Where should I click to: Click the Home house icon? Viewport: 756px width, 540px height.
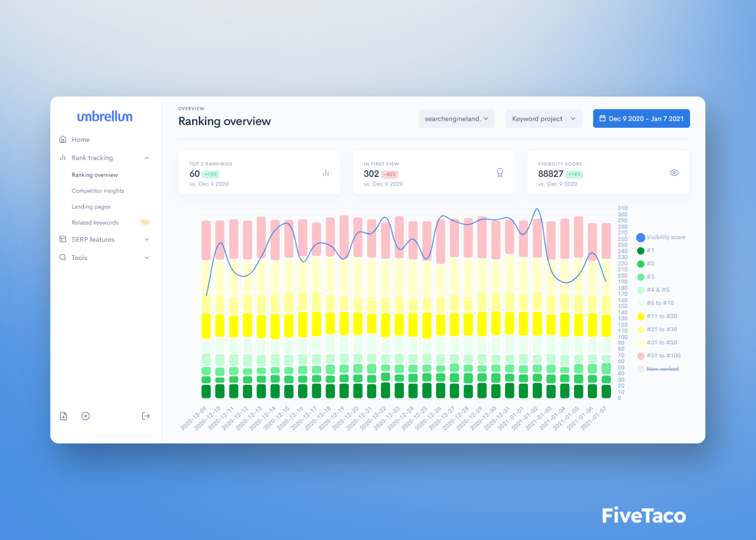click(63, 140)
